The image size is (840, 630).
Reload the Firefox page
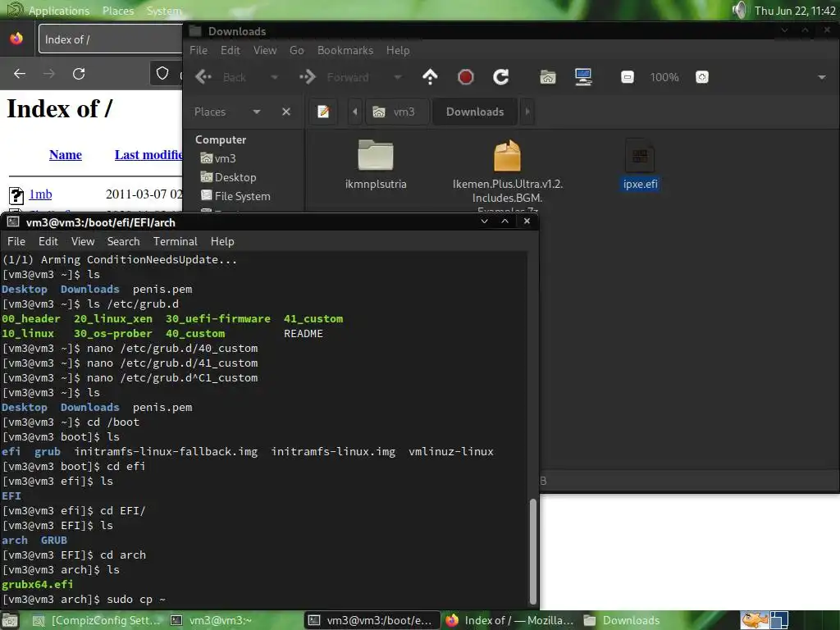click(79, 73)
